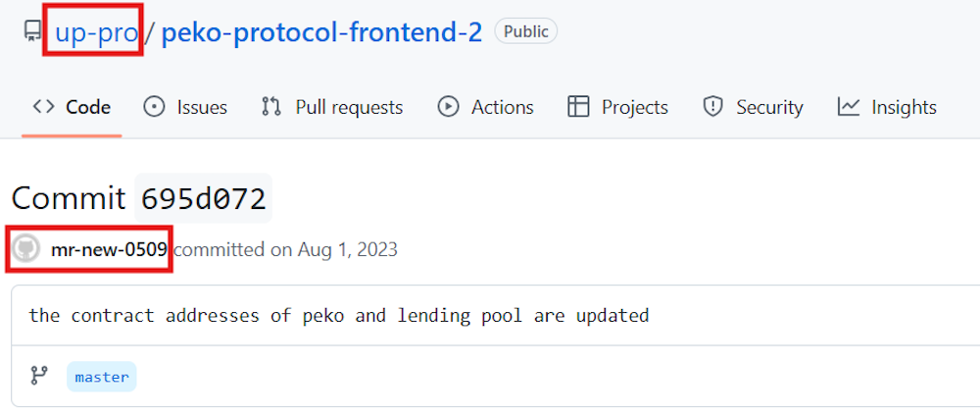
Task: Open the peko-protocol-frontend-2 repository link
Action: [x=321, y=32]
